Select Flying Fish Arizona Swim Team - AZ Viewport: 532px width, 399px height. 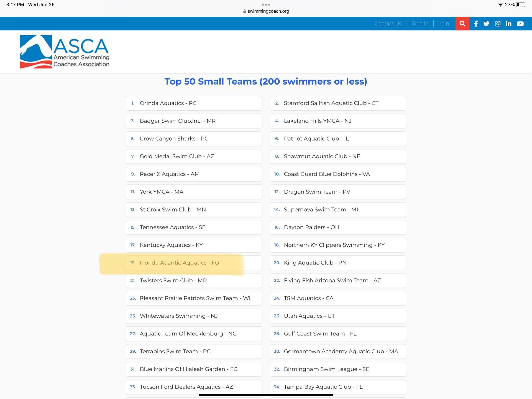pos(338,281)
